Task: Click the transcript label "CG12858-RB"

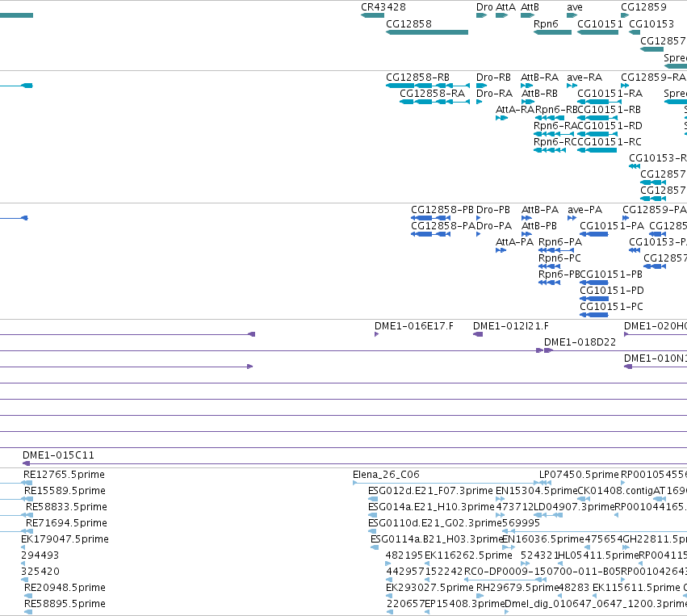Action: [417, 78]
